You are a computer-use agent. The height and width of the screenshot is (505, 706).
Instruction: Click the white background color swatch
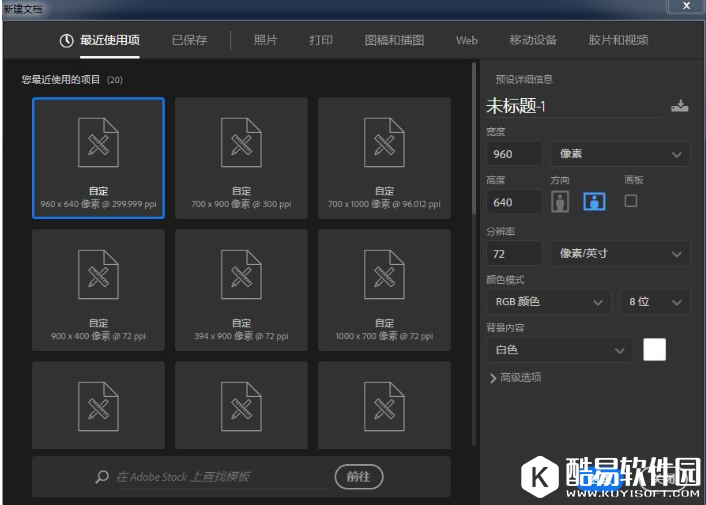(x=654, y=349)
